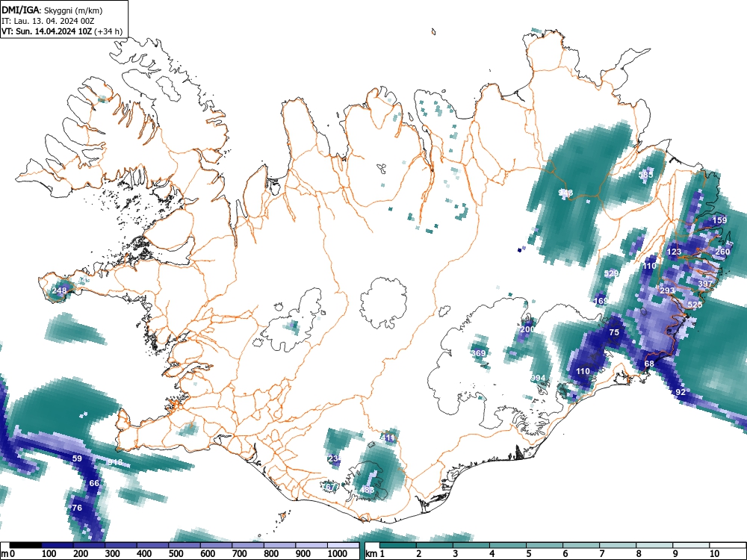Select the 'IT: Lau. 13. 04. 2024 00Z' line
The width and height of the screenshot is (747, 560).
(48, 21)
